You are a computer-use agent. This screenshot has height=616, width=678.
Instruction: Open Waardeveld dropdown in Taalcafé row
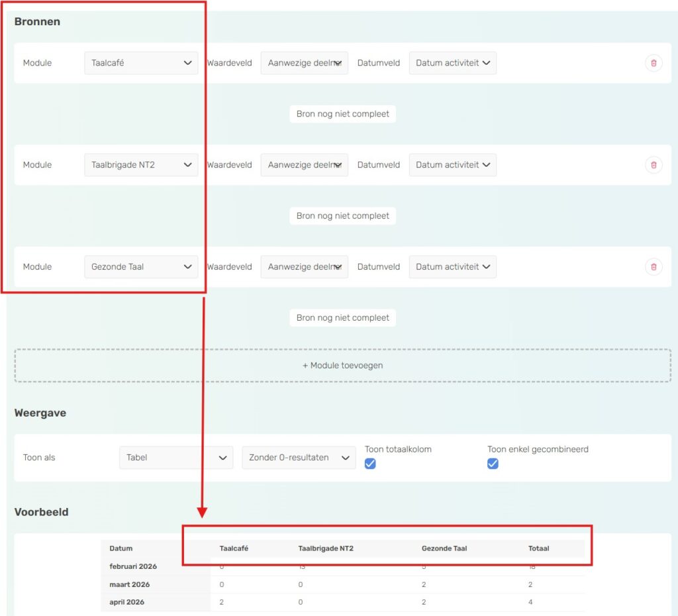coord(304,63)
